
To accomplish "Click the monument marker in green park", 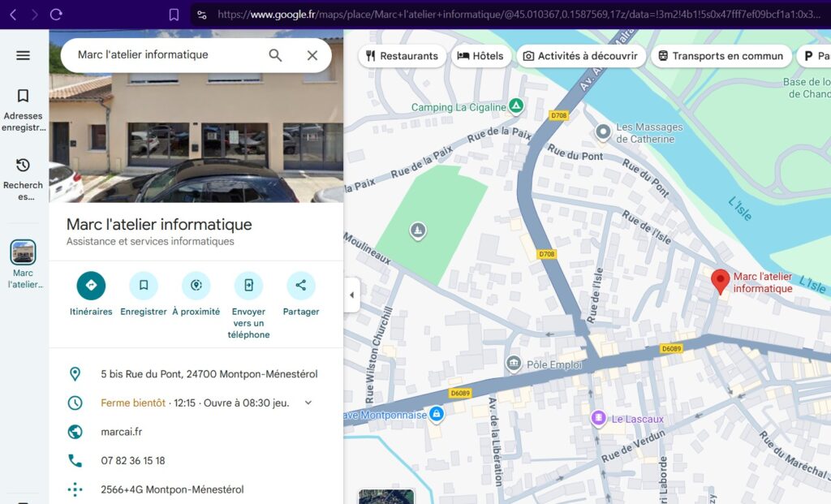I will click(x=418, y=230).
